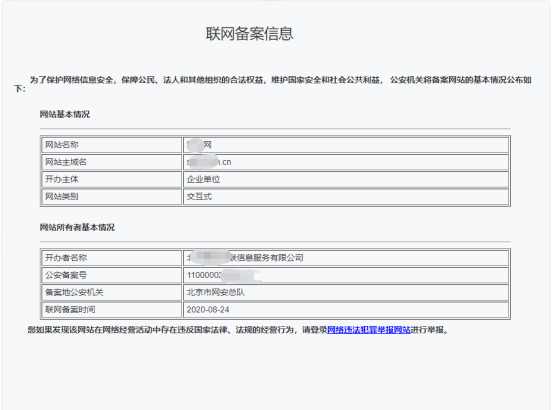Click the 联网备案信息 page heading
554x410 pixels.
click(249, 34)
